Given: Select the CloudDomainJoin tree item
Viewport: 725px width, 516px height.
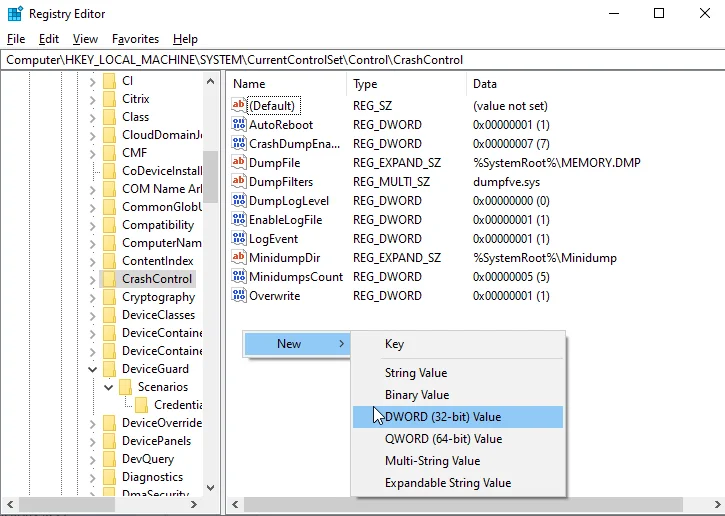Looking at the screenshot, I should click(x=162, y=135).
